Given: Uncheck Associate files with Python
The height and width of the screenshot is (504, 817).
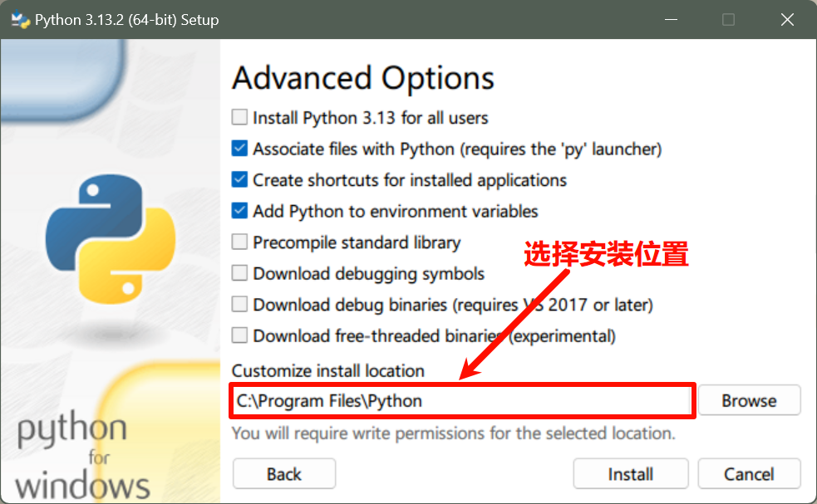Looking at the screenshot, I should [x=239, y=149].
